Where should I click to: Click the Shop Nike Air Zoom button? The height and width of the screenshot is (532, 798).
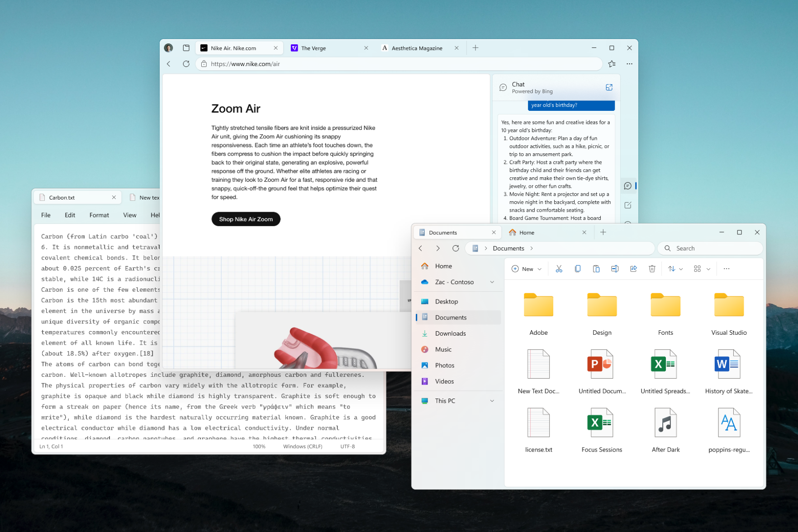tap(246, 219)
